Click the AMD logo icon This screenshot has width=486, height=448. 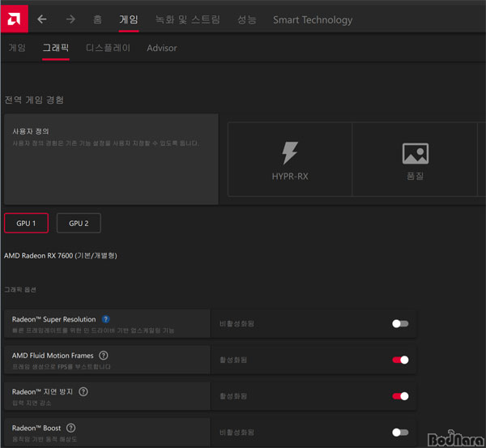tap(14, 19)
